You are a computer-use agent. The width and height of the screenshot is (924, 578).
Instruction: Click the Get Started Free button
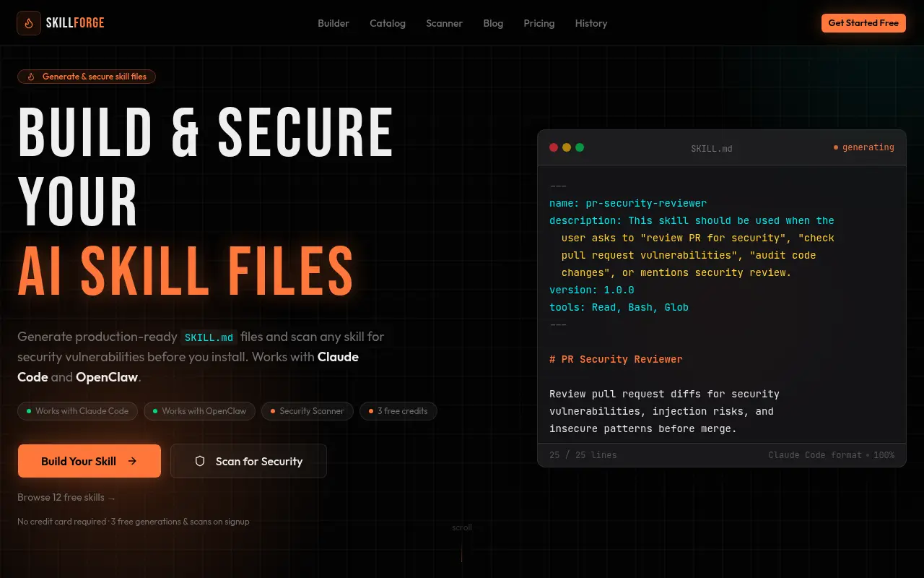pyautogui.click(x=863, y=23)
